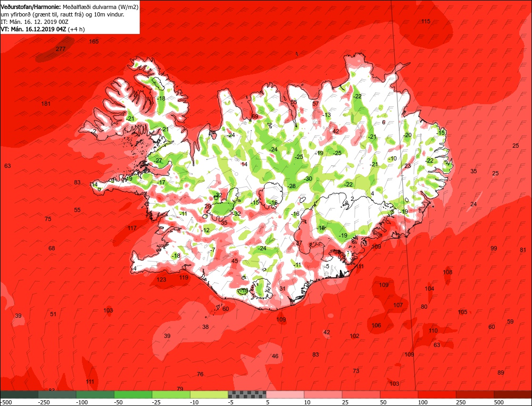Click the value 69 on the north coast

point(255,116)
